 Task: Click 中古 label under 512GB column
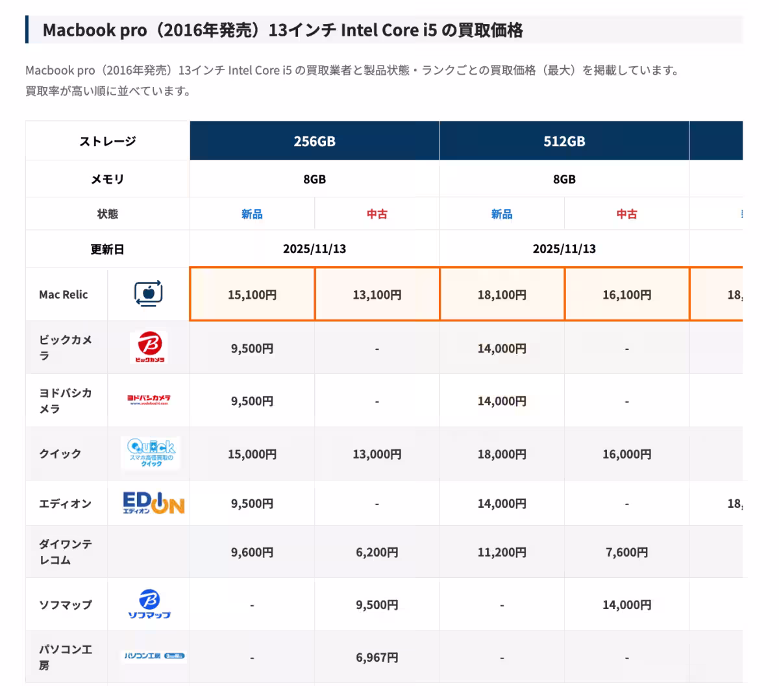tap(626, 214)
